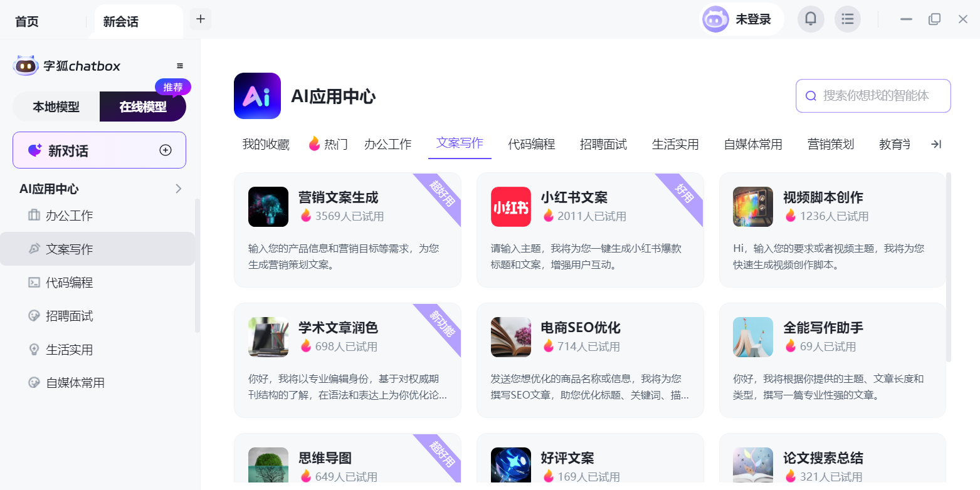
Task: Click the 69人已试用 usage count
Action: [828, 347]
